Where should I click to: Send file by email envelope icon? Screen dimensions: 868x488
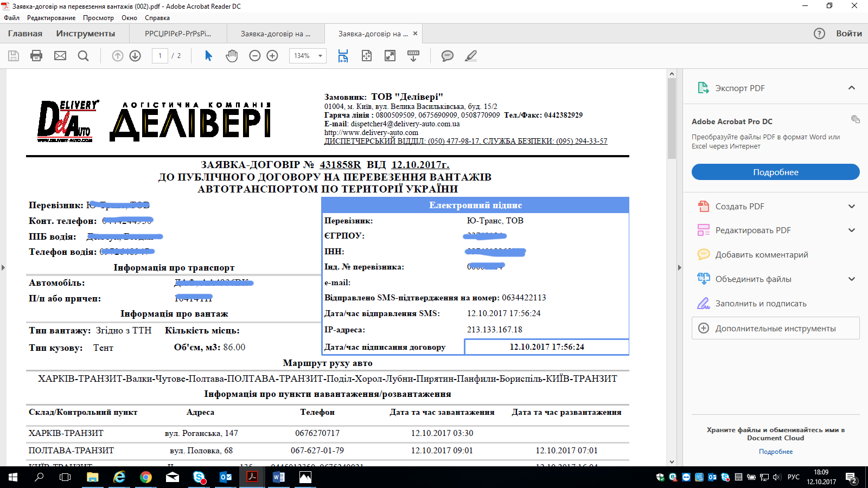(x=60, y=56)
